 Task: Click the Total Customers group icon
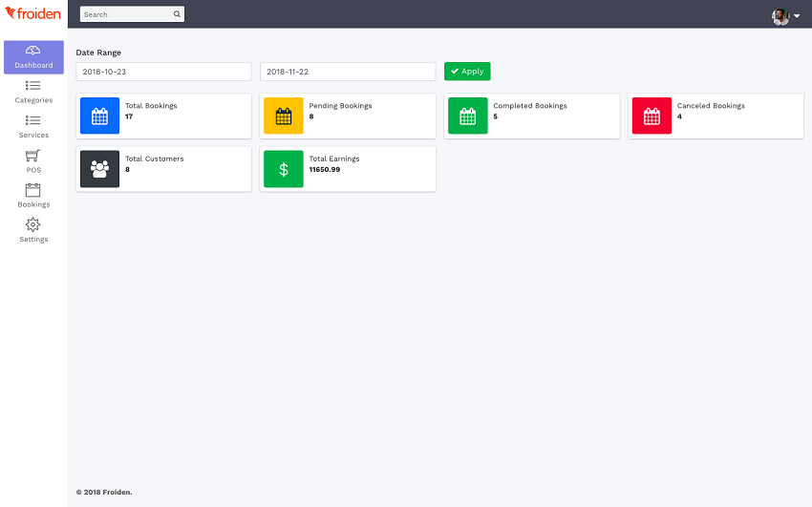[99, 169]
